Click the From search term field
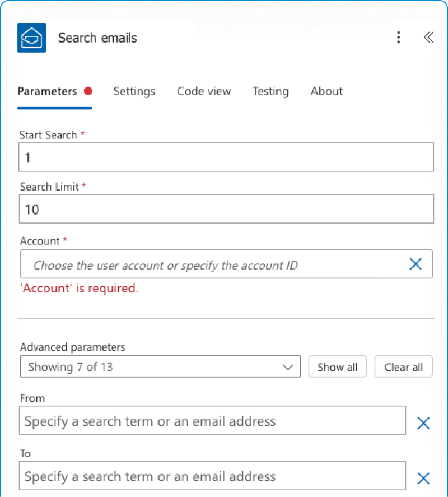 coord(212,421)
